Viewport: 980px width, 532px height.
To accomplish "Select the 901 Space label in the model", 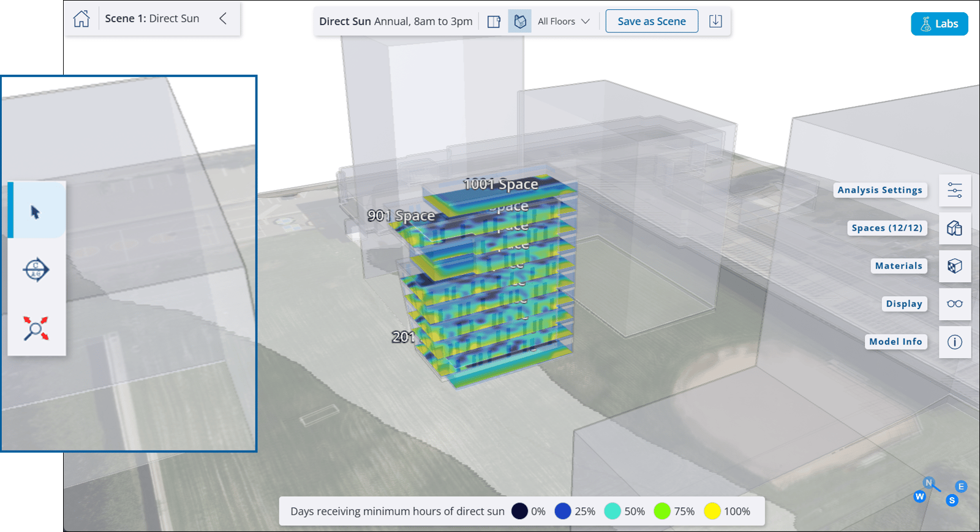I will (401, 215).
